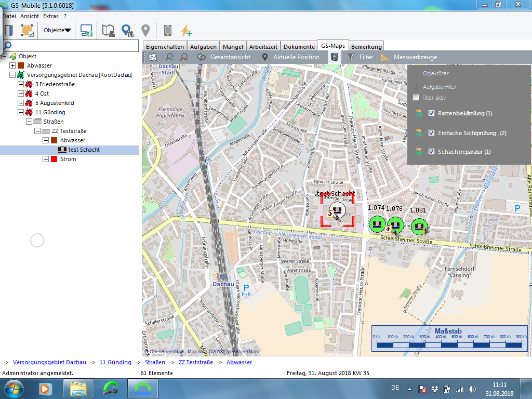Click the blue location pin binoculars icon
The image size is (532, 399).
point(127,31)
